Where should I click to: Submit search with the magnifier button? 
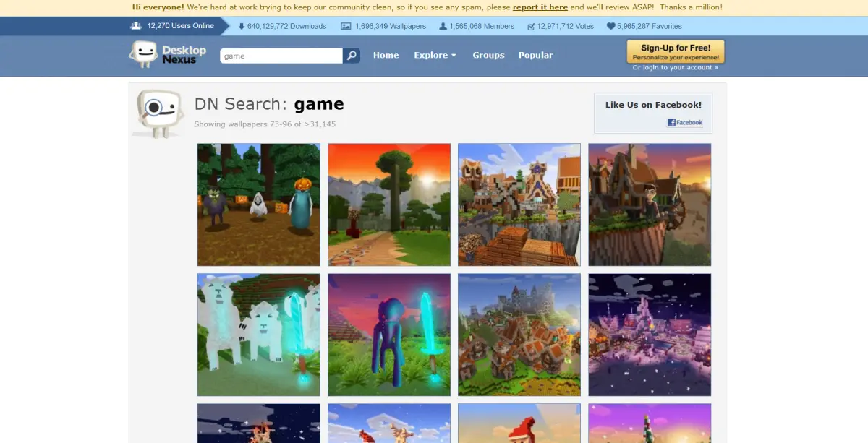click(x=352, y=56)
